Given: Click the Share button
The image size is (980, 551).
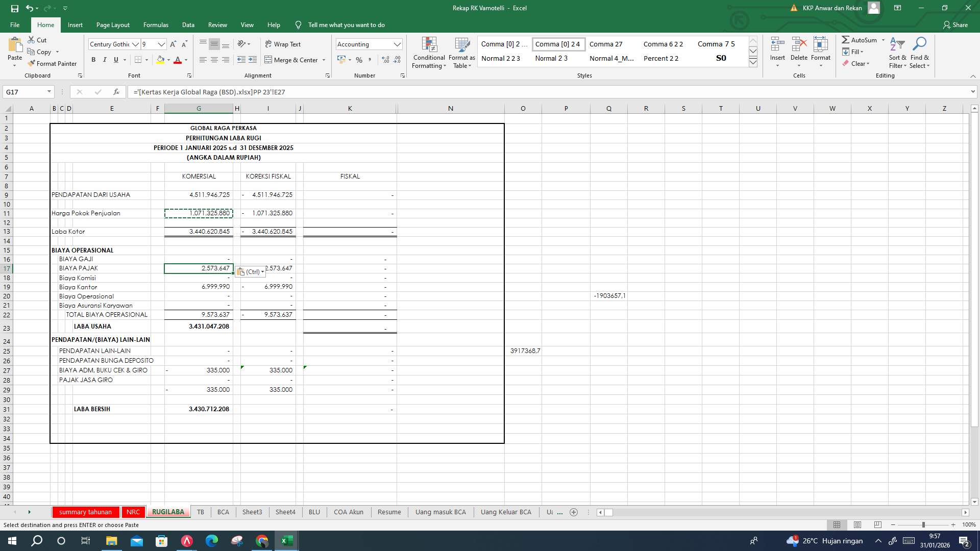Looking at the screenshot, I should coord(957,24).
